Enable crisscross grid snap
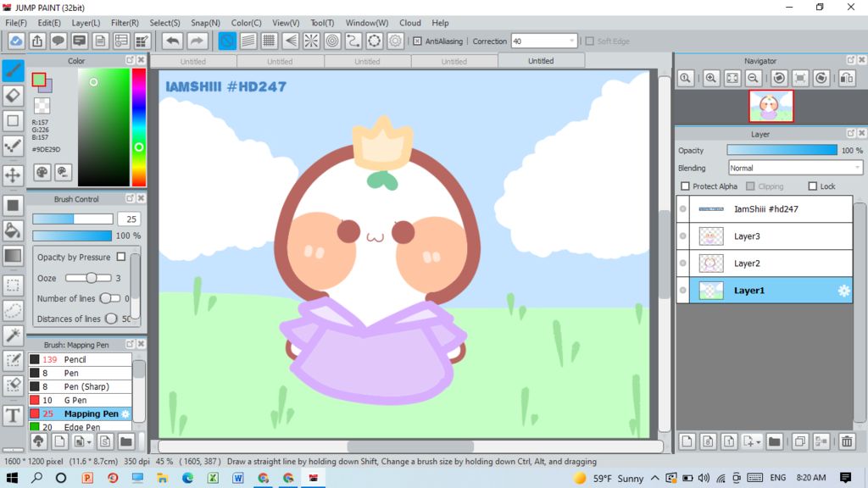The height and width of the screenshot is (488, 868). click(x=269, y=41)
